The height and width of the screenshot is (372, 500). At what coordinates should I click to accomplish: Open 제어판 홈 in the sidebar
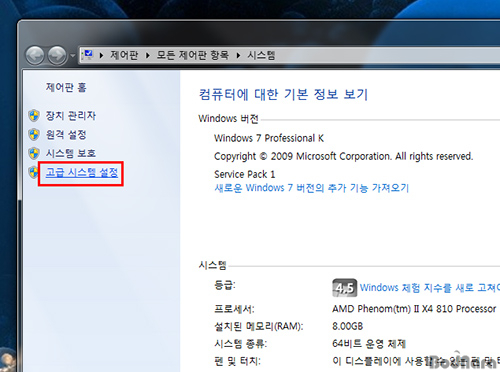(x=66, y=87)
